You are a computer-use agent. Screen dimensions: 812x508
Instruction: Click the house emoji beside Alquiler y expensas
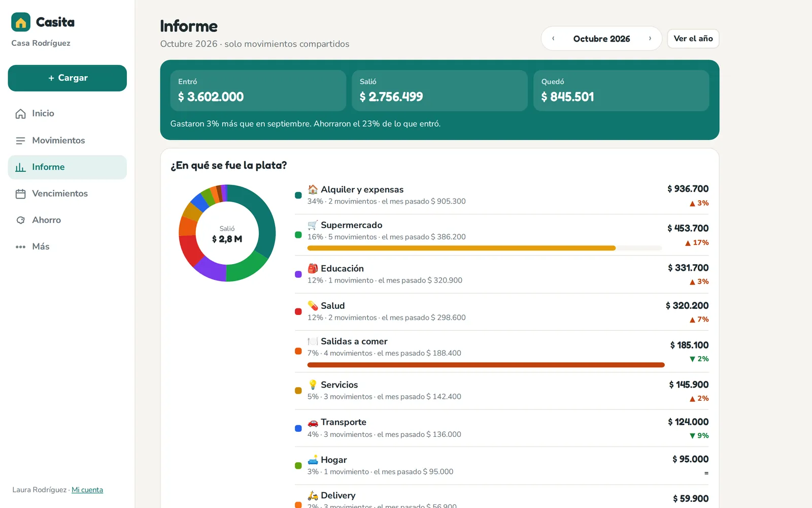click(x=313, y=189)
